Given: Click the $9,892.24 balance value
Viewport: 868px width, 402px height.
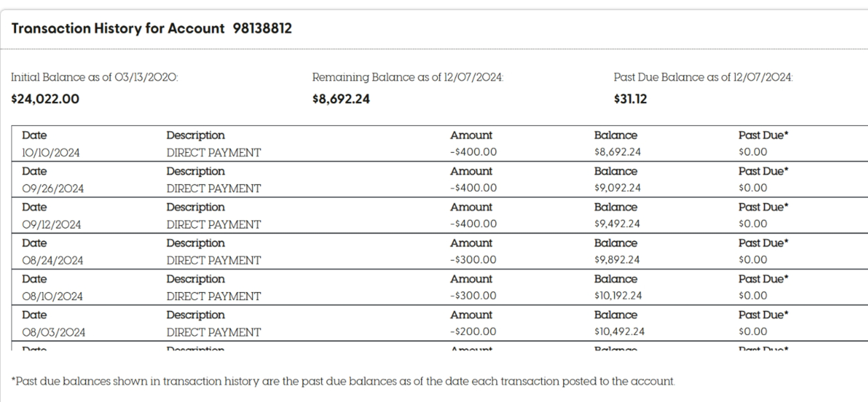Looking at the screenshot, I should tap(617, 259).
